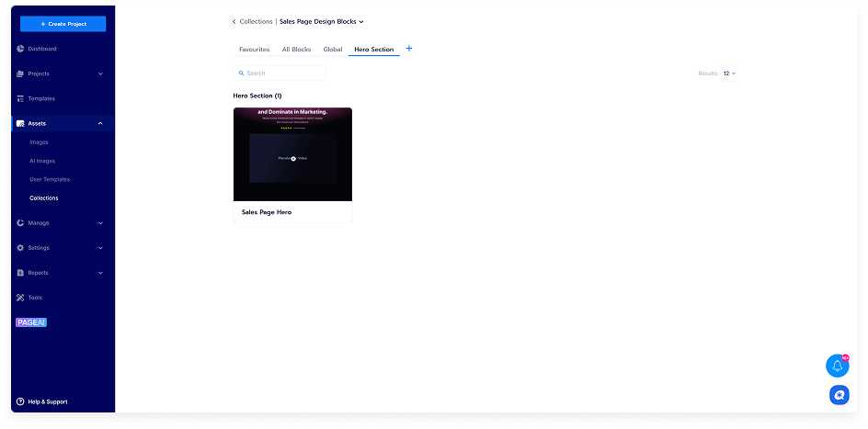Collapse the Assets section
The width and height of the screenshot is (868, 429).
click(100, 123)
